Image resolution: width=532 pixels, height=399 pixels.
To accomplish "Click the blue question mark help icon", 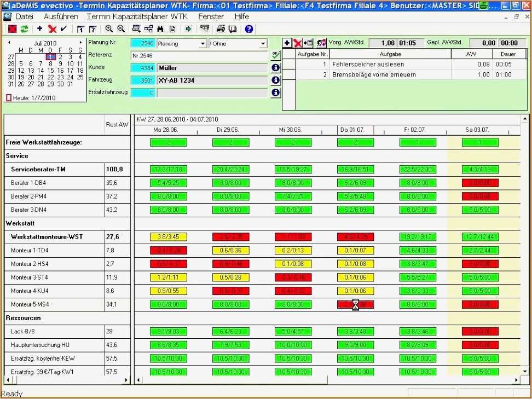I will pyautogui.click(x=249, y=29).
